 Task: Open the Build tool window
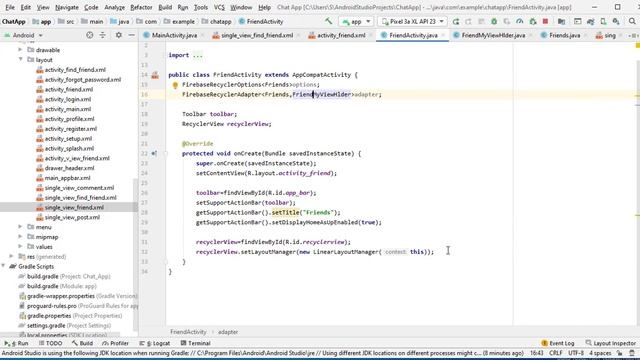click(82, 343)
